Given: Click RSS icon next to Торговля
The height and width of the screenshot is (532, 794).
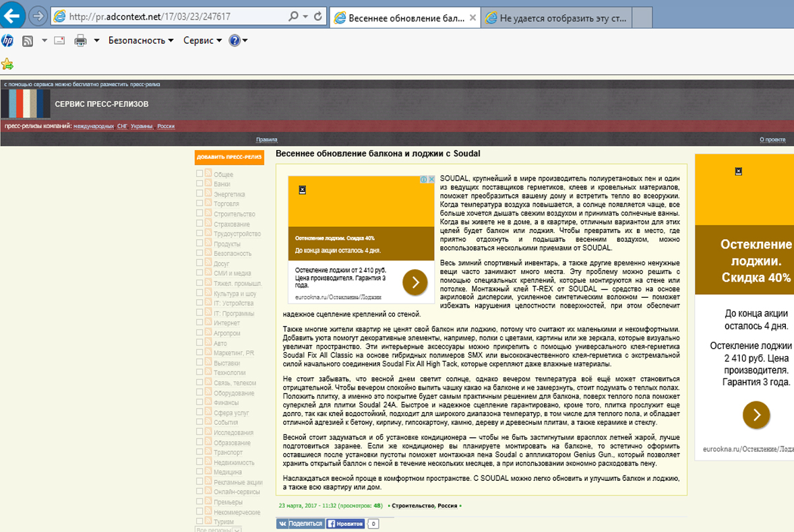Looking at the screenshot, I should tap(208, 203).
